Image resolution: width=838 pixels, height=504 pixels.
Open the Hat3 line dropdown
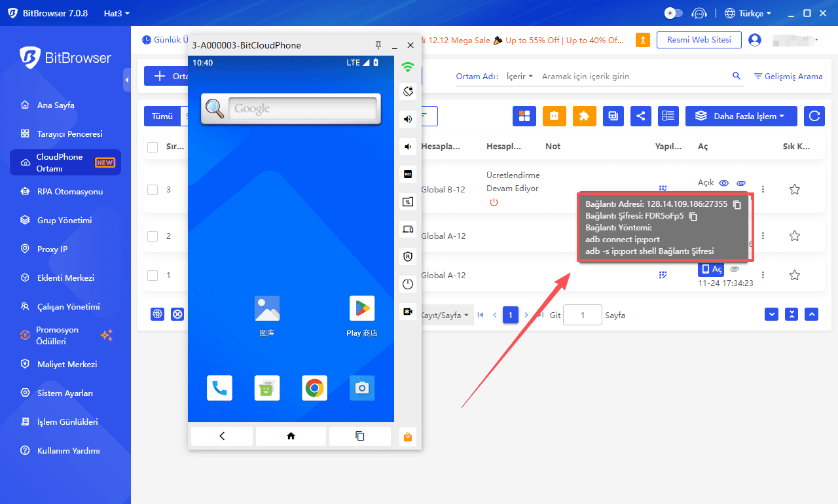pyautogui.click(x=117, y=13)
